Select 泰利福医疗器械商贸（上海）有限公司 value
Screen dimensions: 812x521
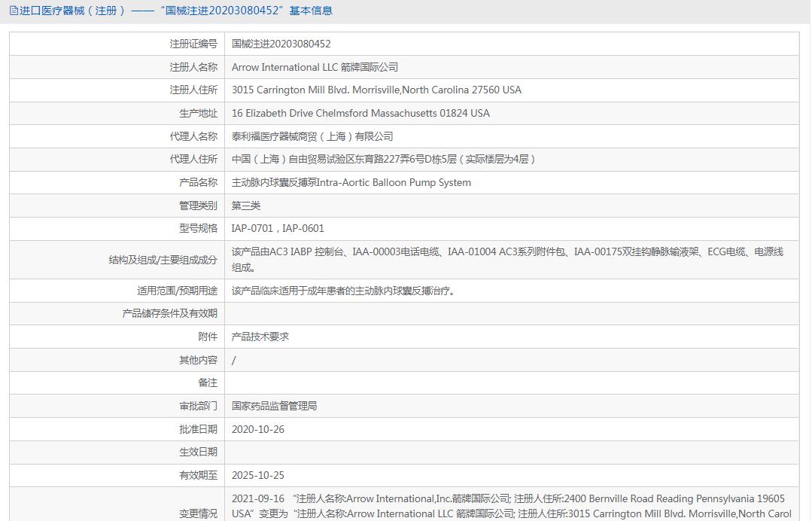point(312,137)
